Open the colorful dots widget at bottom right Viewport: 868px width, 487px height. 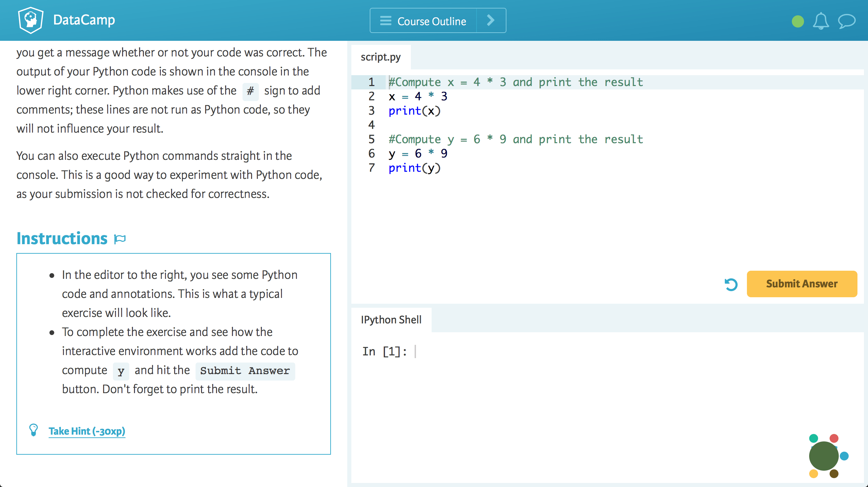(824, 456)
